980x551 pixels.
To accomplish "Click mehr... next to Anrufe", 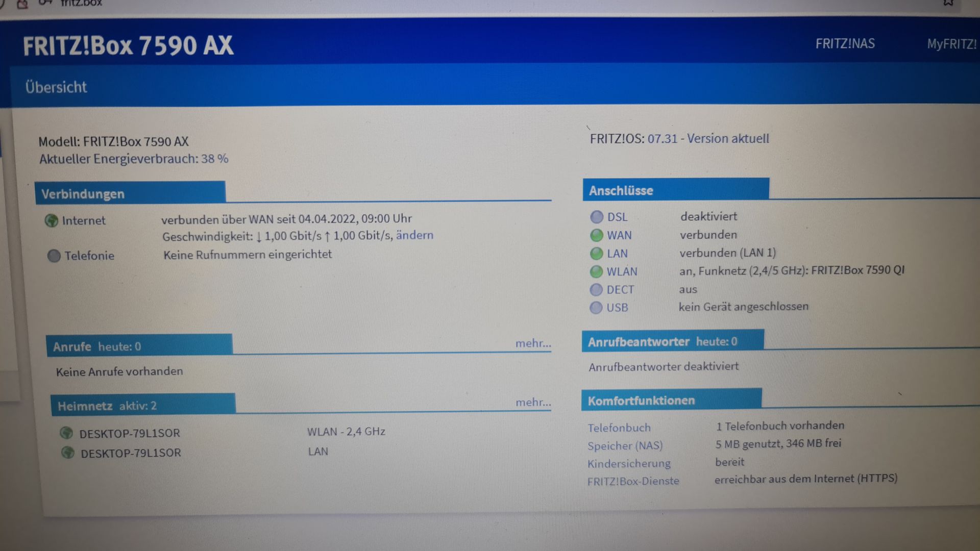I will [533, 343].
